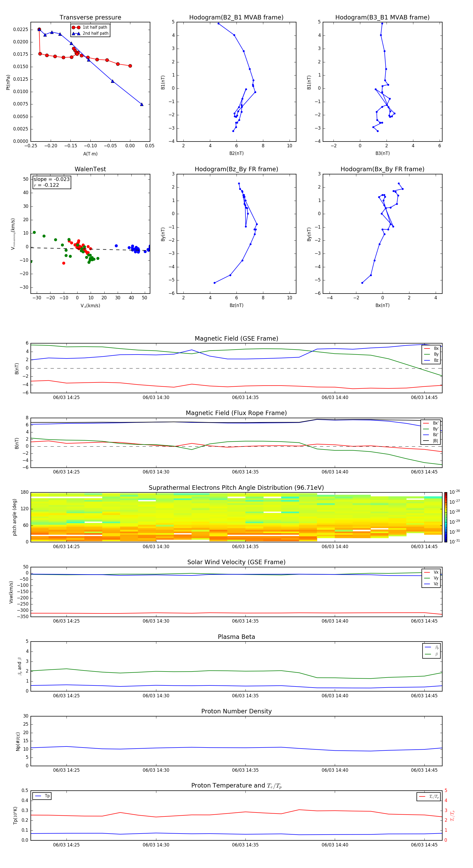Click the "Vsw(km/s)" axis label
Viewport: 473px width, 868px height.
[x=11, y=592]
